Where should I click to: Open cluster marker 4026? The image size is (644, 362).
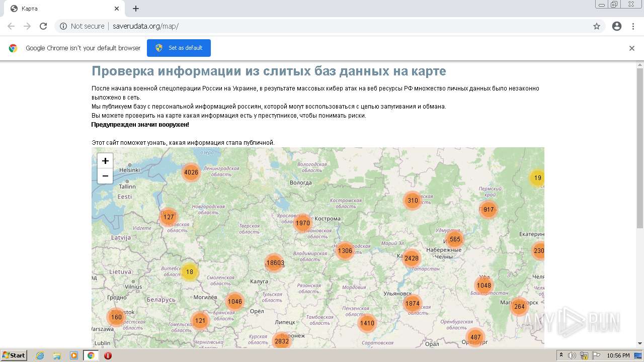pyautogui.click(x=191, y=172)
